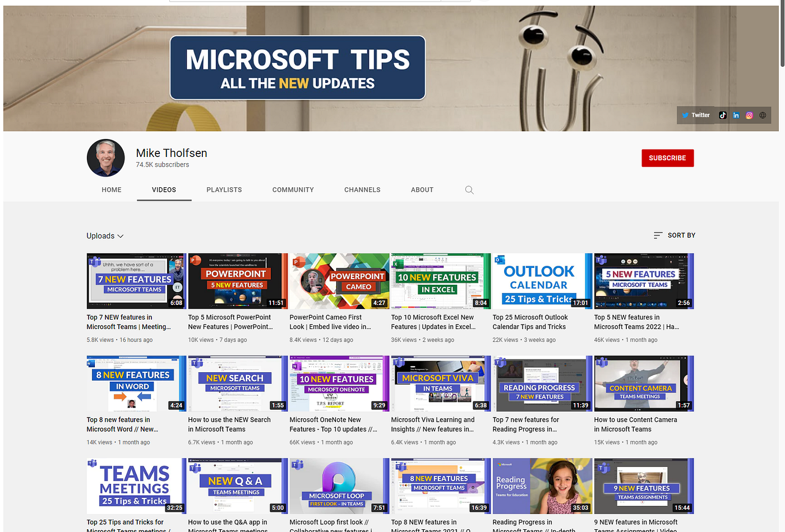Open the 10 New Features OneNote thumbnail
Screen dimensions: 785x532
click(339, 383)
